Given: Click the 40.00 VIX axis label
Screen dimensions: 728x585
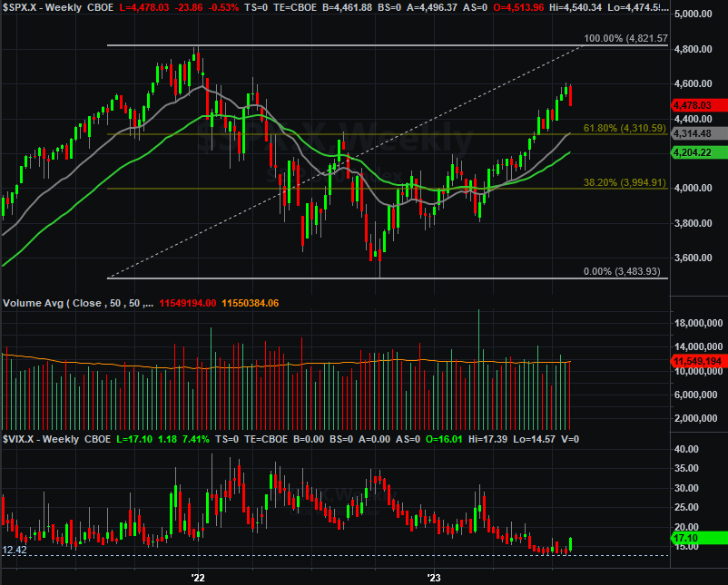Looking at the screenshot, I should coord(686,449).
